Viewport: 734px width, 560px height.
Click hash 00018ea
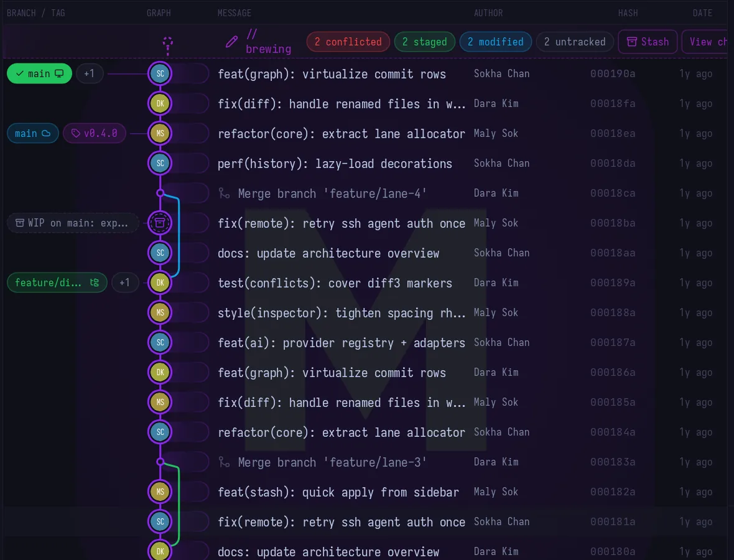pos(613,133)
